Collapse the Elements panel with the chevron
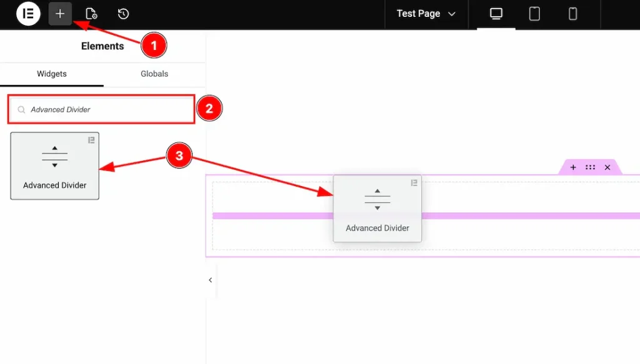Viewport: 640px width, 364px height. [x=210, y=280]
